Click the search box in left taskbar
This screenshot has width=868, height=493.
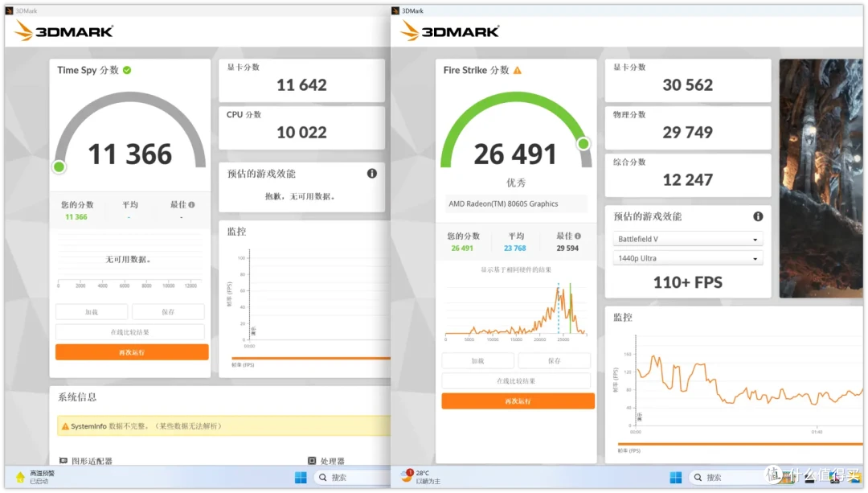[x=352, y=478]
